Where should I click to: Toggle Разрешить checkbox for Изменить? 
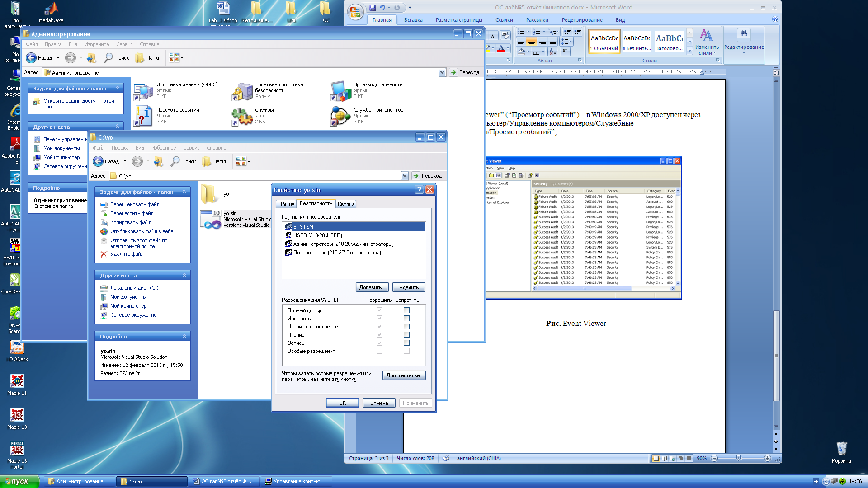pos(379,319)
